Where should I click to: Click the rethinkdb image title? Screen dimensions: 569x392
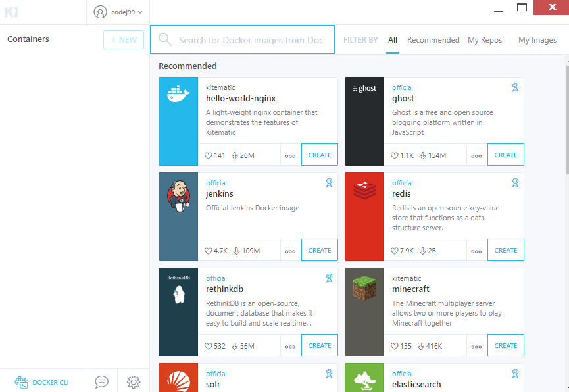coord(224,289)
